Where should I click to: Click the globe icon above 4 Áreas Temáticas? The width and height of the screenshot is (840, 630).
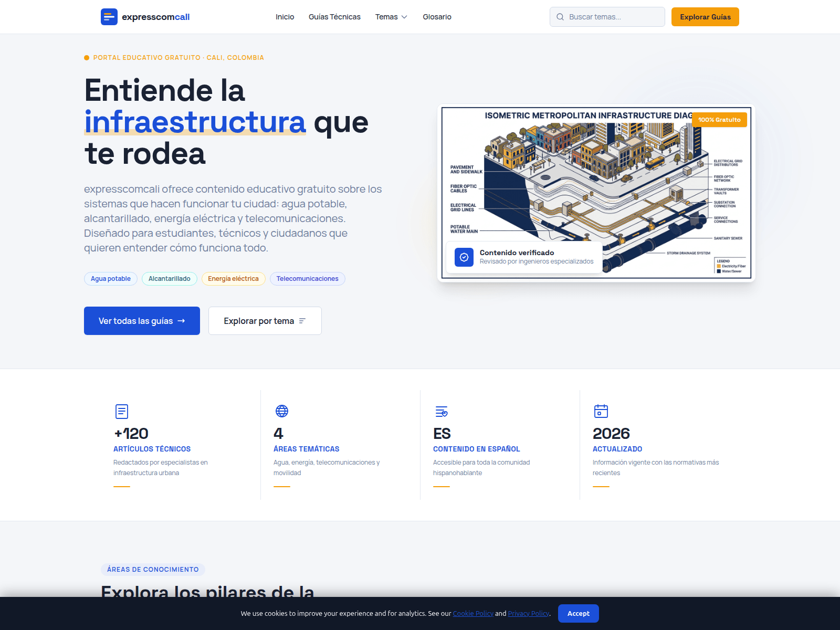pos(282,411)
